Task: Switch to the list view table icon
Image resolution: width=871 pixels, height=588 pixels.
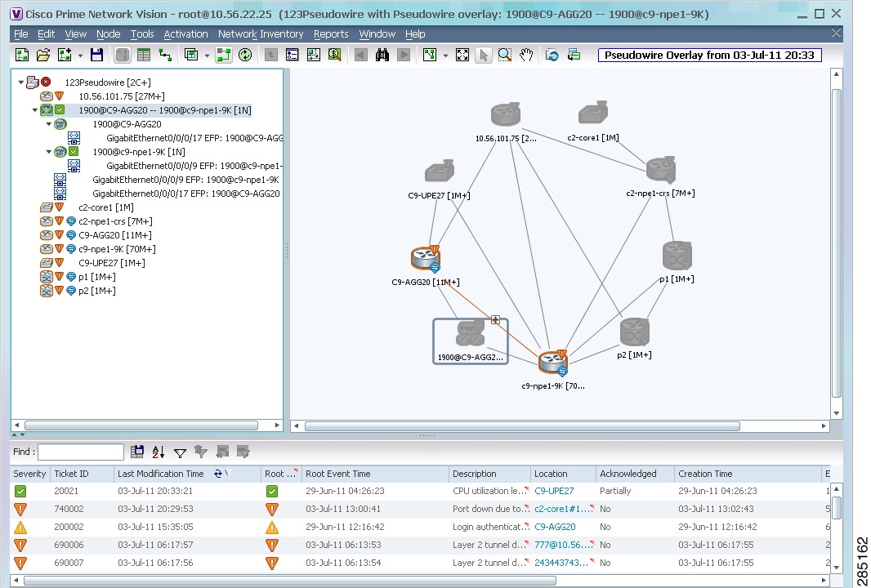Action: pyautogui.click(x=144, y=55)
